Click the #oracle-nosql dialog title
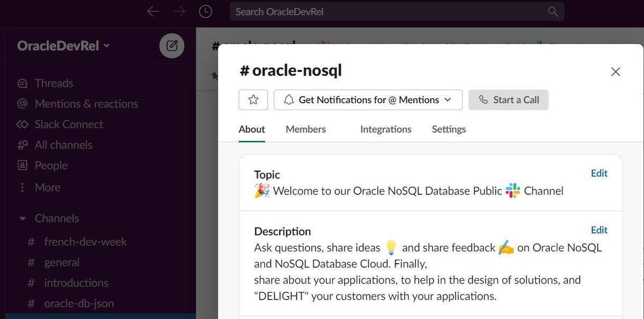 point(290,70)
